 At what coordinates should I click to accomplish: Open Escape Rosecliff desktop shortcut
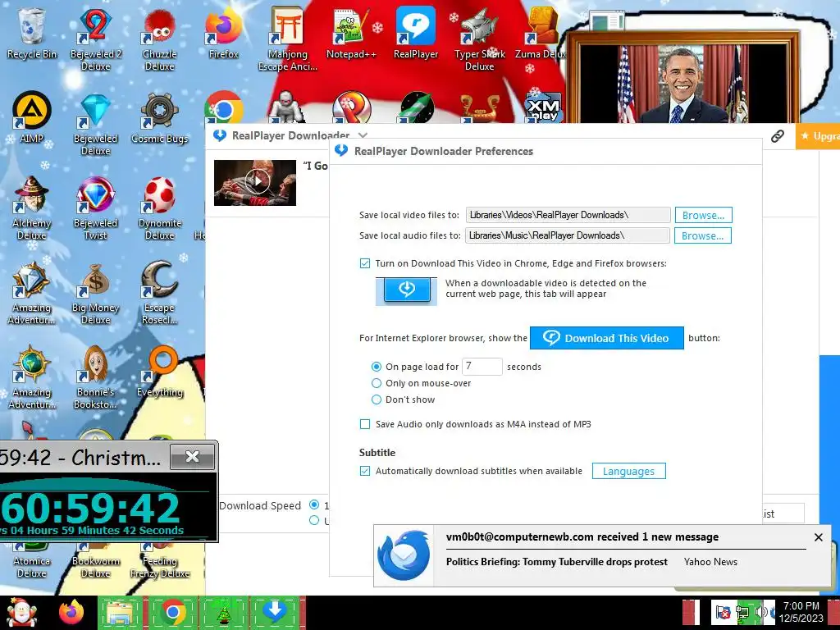tap(160, 293)
